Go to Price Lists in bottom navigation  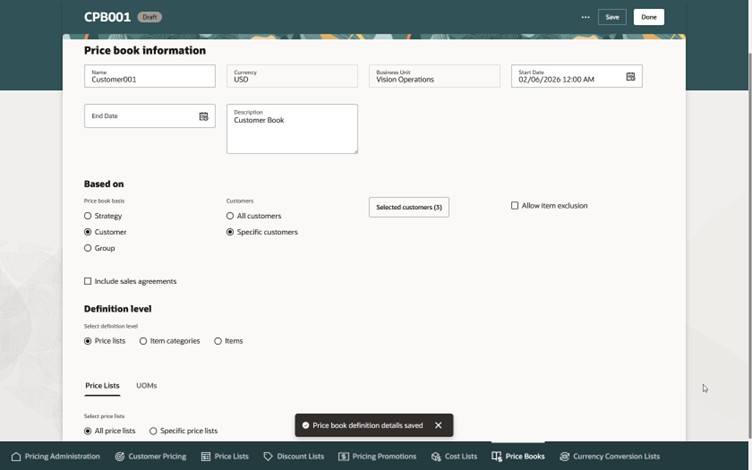[224, 457]
